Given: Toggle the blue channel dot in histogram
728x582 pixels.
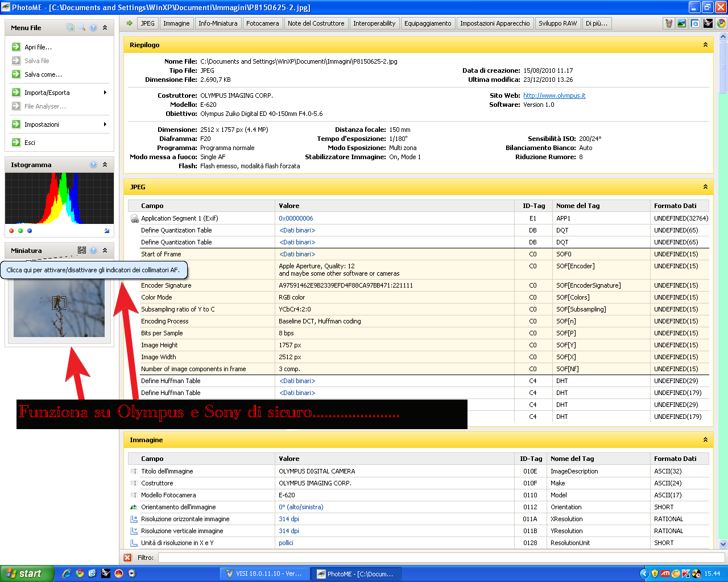Looking at the screenshot, I should point(30,231).
